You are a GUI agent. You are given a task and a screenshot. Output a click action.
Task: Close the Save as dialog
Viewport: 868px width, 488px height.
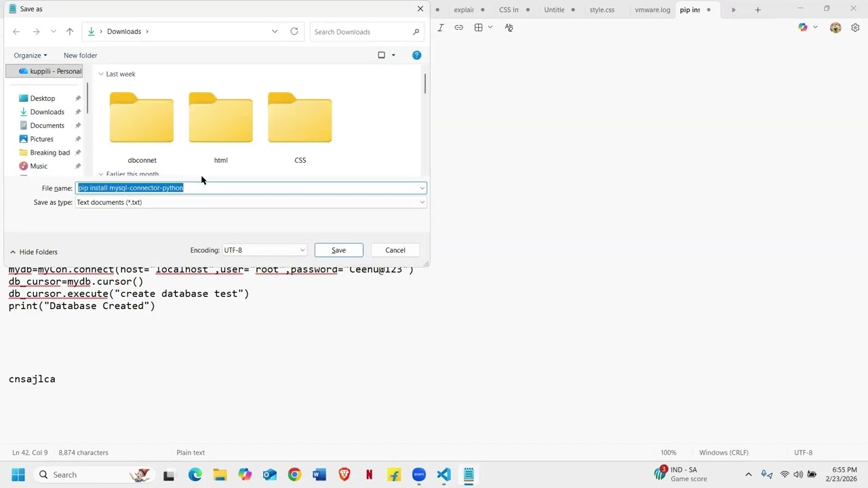pyautogui.click(x=420, y=9)
